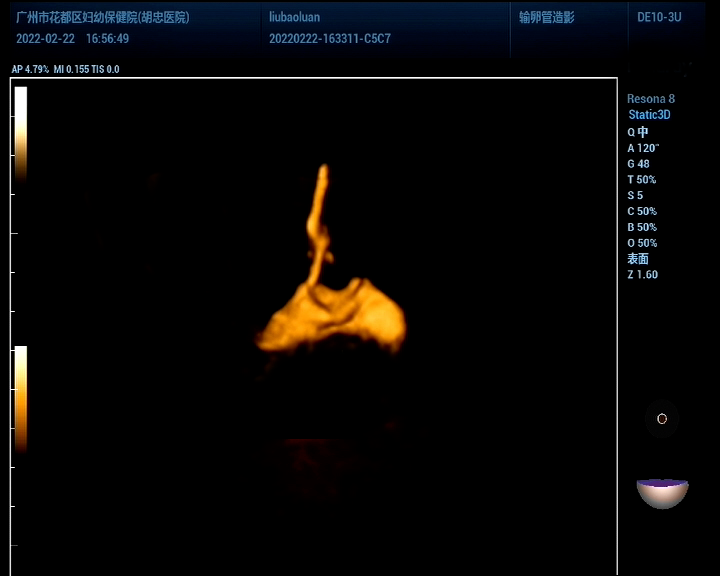Click the T 50% parameter
This screenshot has height=576, width=720.
(641, 180)
